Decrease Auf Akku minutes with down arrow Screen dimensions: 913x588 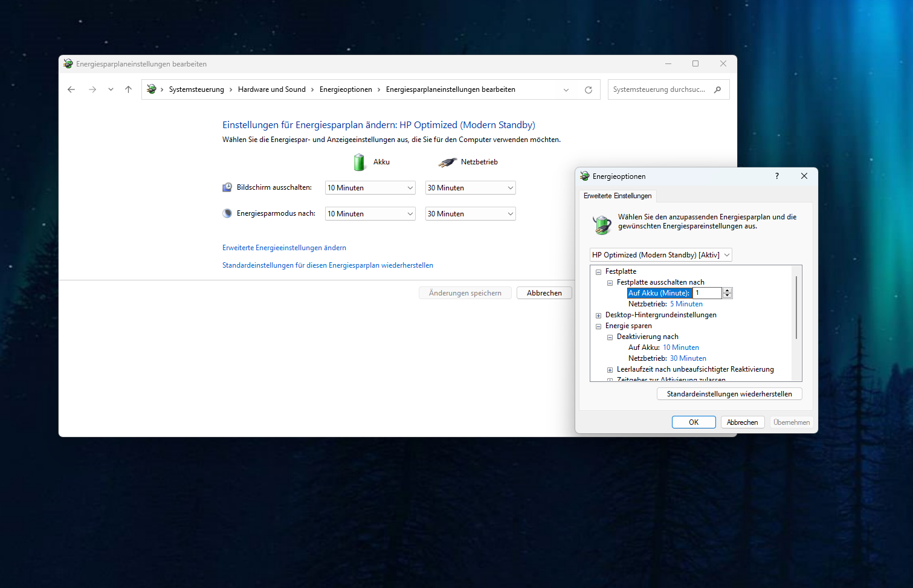pos(727,296)
